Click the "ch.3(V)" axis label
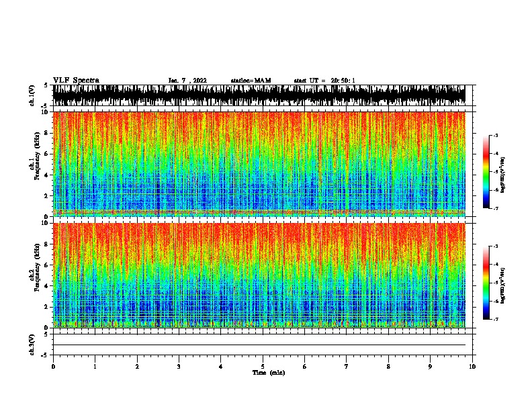This screenshot has height=411, width=532. pos(32,345)
